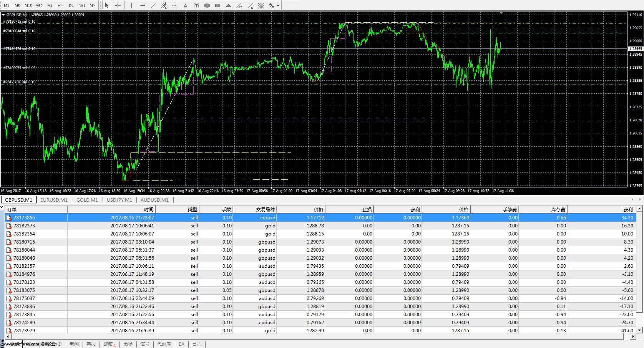Image resolution: width=644 pixels, height=348 pixels.
Task: Sort orders by 订单 column header
Action: pos(36,209)
